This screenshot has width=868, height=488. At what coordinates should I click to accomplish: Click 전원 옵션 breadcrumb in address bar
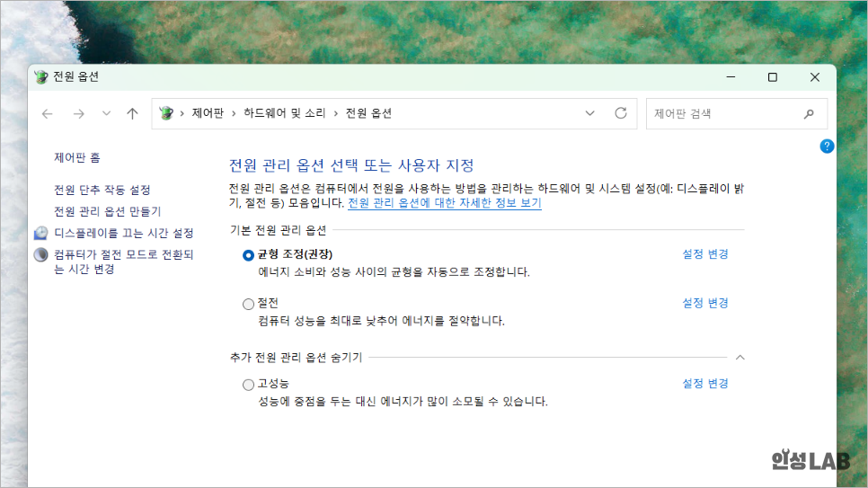pos(368,113)
